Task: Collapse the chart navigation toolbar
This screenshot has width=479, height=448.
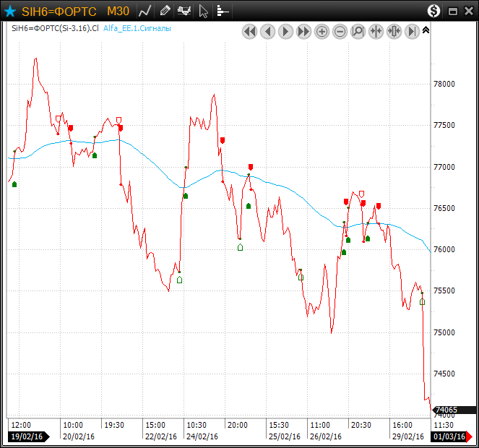Action: 426,30
